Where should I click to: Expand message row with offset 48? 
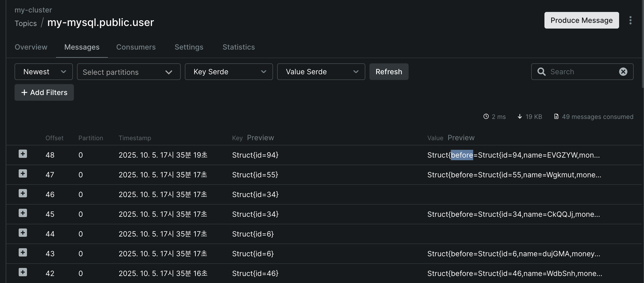(23, 154)
